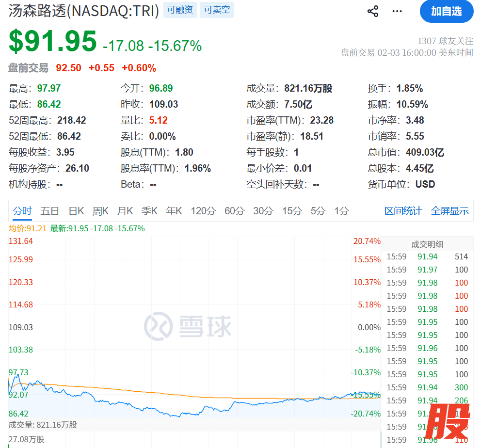This screenshot has height=448, width=480.
Task: Click the 可融资 tag
Action: pyautogui.click(x=180, y=10)
